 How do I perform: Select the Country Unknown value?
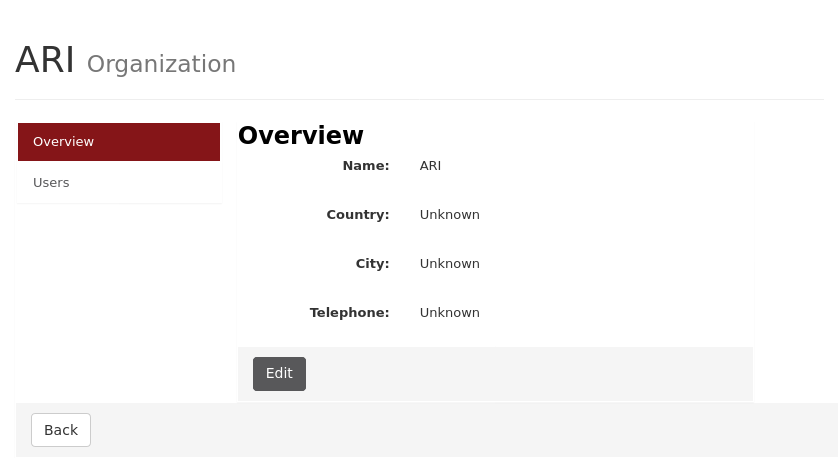coord(449,215)
